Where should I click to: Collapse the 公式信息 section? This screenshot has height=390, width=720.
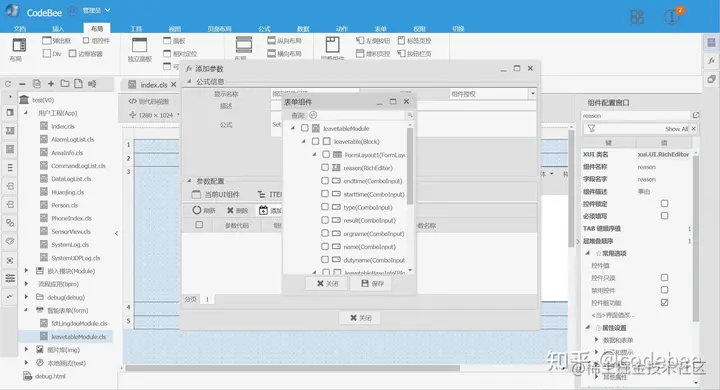(x=189, y=81)
